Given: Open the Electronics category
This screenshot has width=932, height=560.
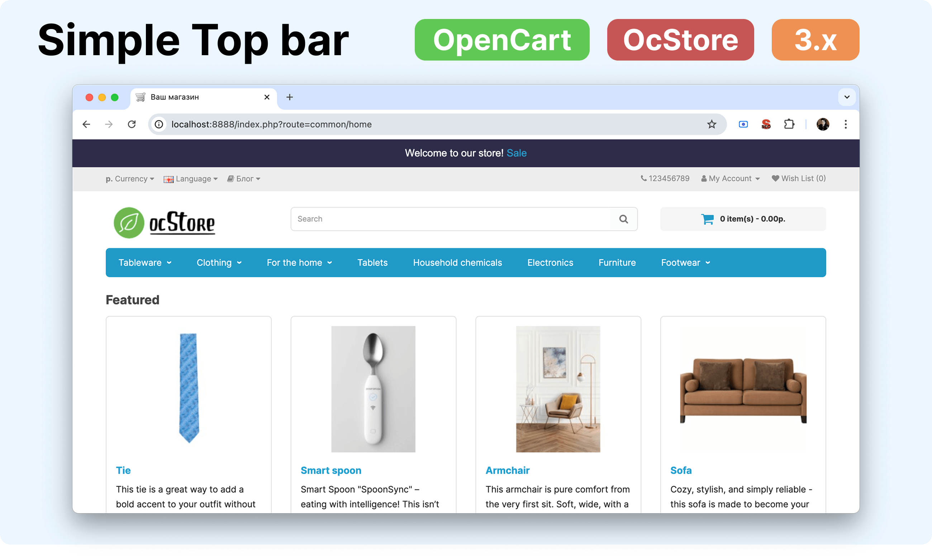Looking at the screenshot, I should (550, 263).
